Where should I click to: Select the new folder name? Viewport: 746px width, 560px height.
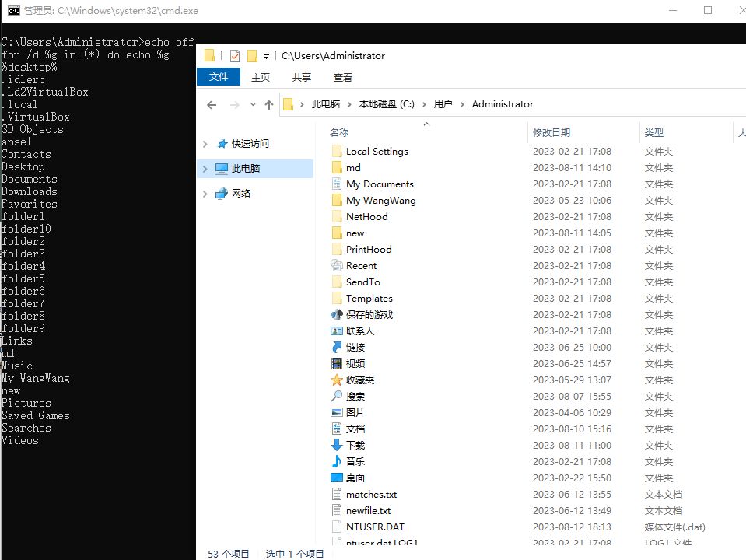coord(355,233)
